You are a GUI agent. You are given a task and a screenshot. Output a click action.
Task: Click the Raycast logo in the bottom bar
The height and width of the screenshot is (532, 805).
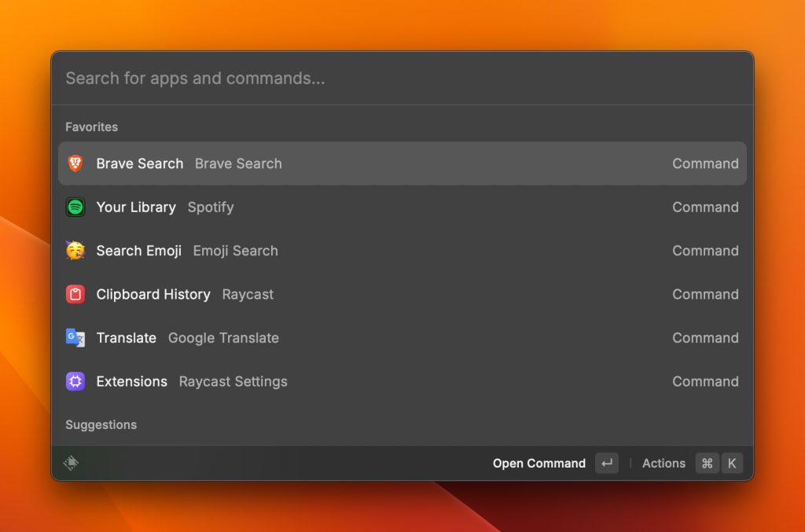tap(71, 464)
